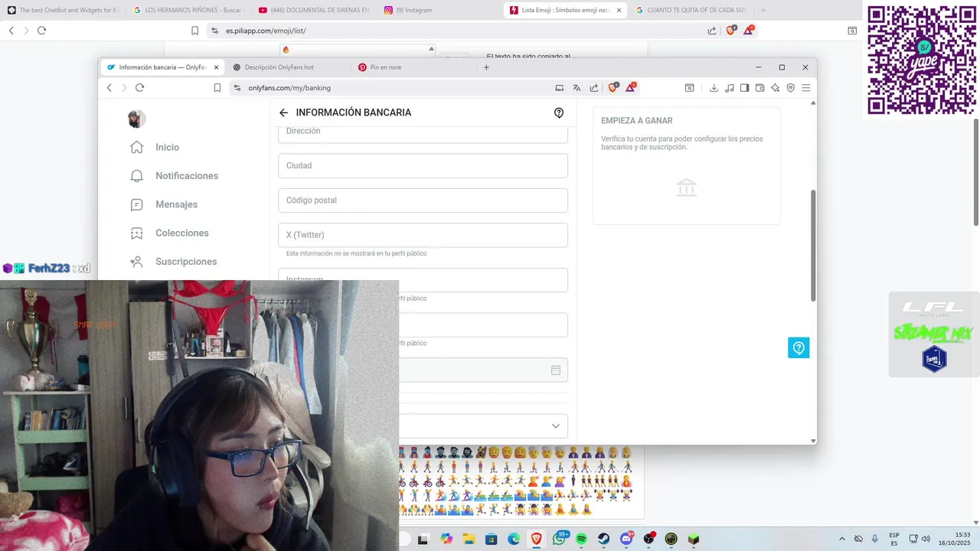The width and height of the screenshot is (980, 551).
Task: Open the Leo AI sparkle icon
Action: pos(775,88)
